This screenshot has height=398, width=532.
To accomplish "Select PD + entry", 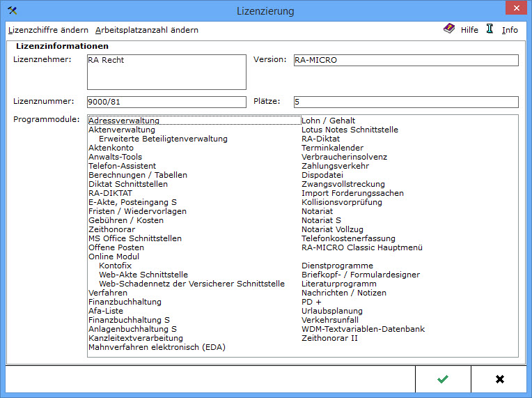I will pos(311,302).
